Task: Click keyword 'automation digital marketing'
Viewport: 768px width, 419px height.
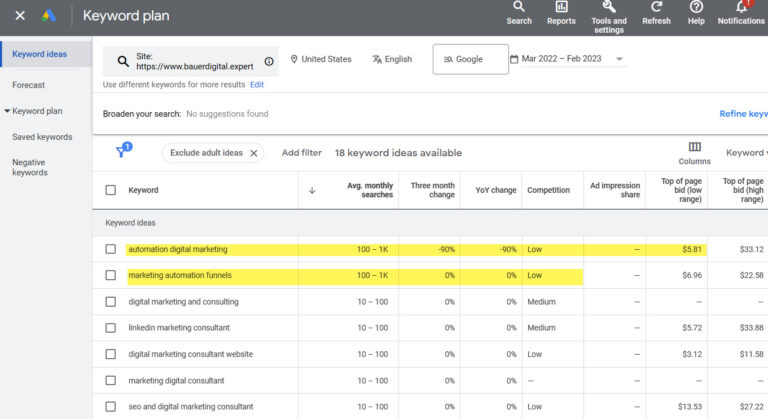Action: [x=178, y=249]
